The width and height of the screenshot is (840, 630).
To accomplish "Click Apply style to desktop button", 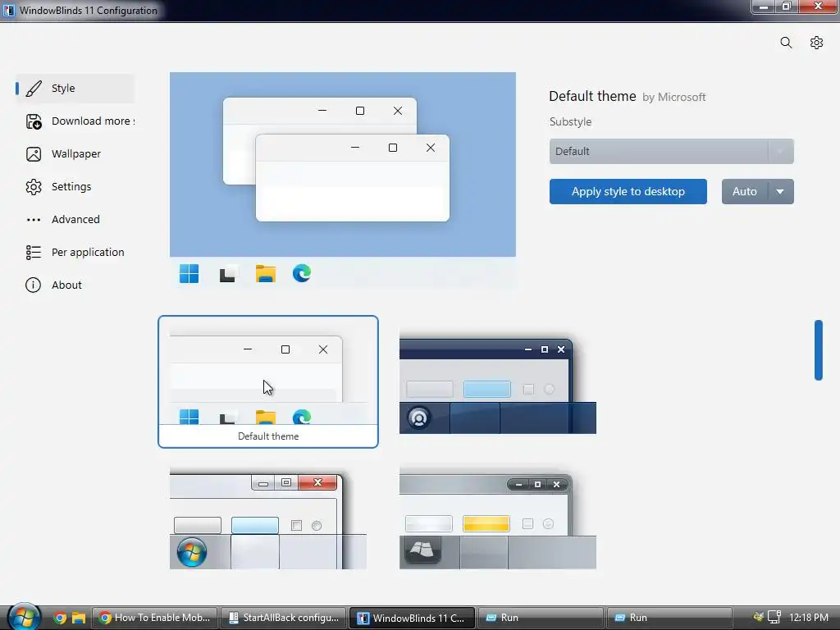I will click(x=628, y=191).
